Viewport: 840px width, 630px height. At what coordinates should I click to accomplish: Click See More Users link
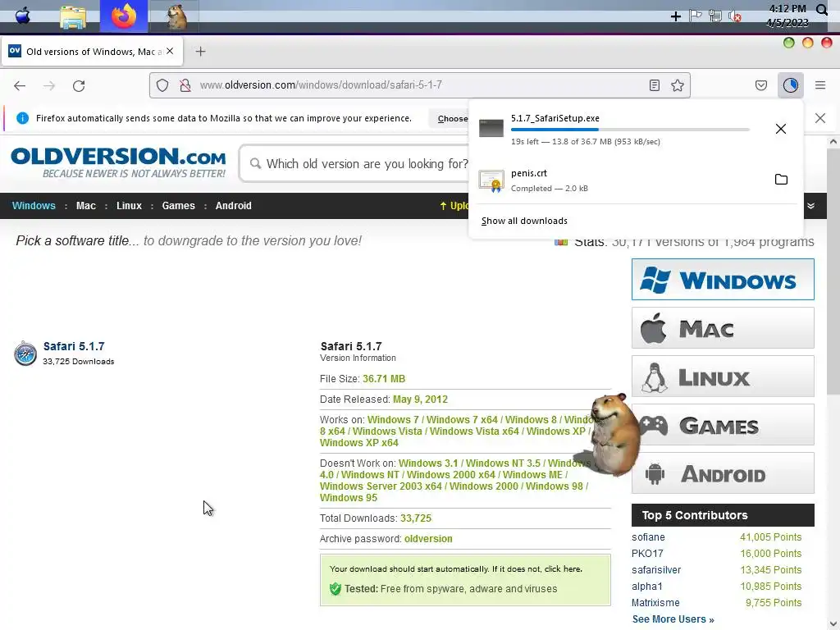coord(673,619)
